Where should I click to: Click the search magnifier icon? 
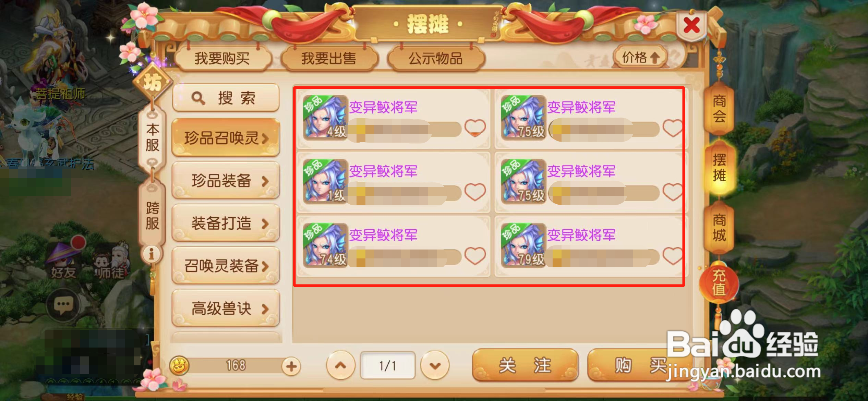[198, 98]
